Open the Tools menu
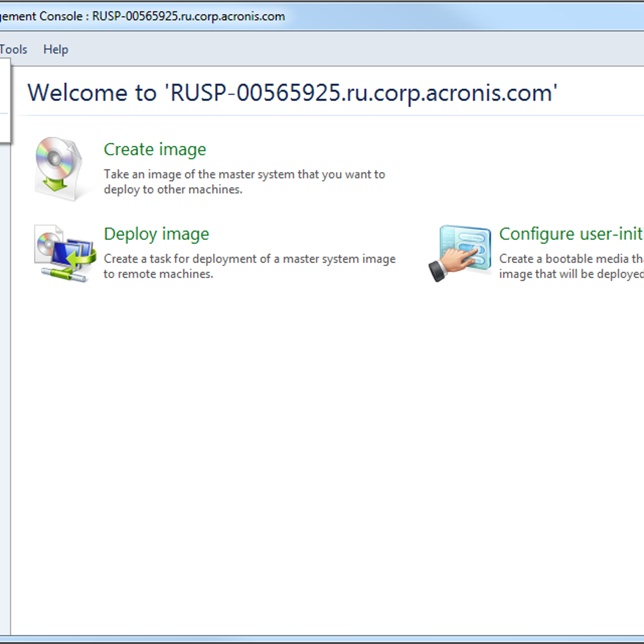Screen dimensions: 644x644 tap(13, 50)
